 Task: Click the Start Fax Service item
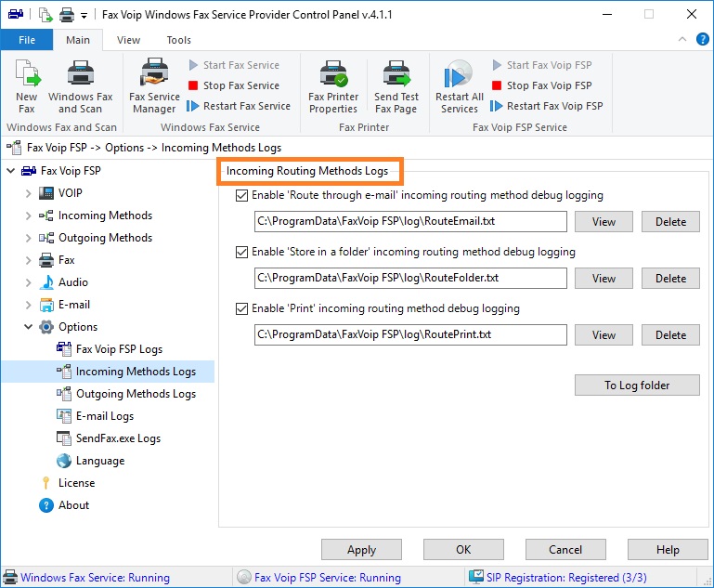tap(234, 65)
